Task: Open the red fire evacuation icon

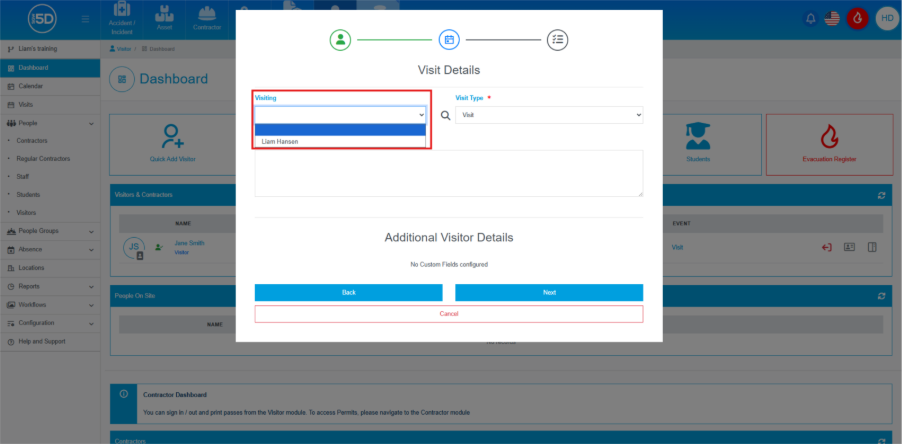Action: point(857,18)
